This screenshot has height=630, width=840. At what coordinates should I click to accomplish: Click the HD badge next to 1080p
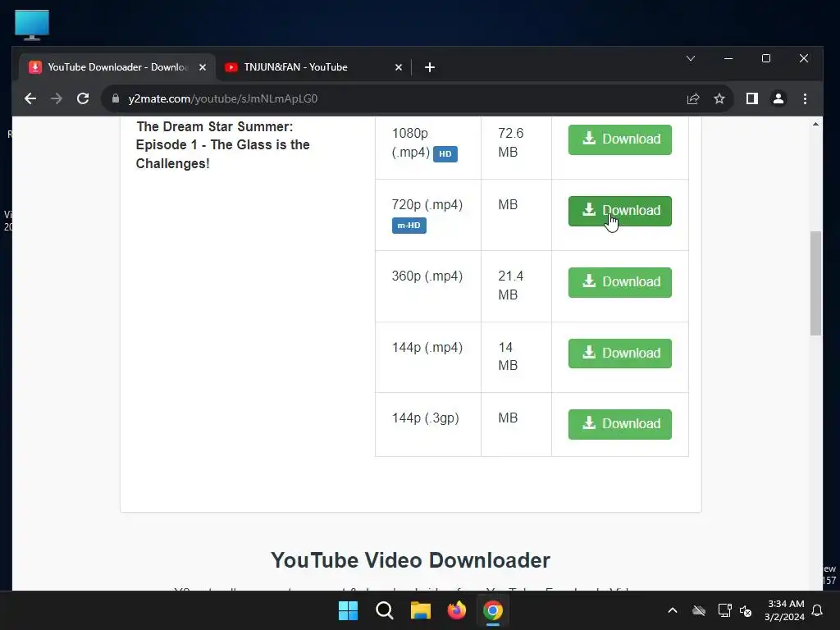[445, 153]
